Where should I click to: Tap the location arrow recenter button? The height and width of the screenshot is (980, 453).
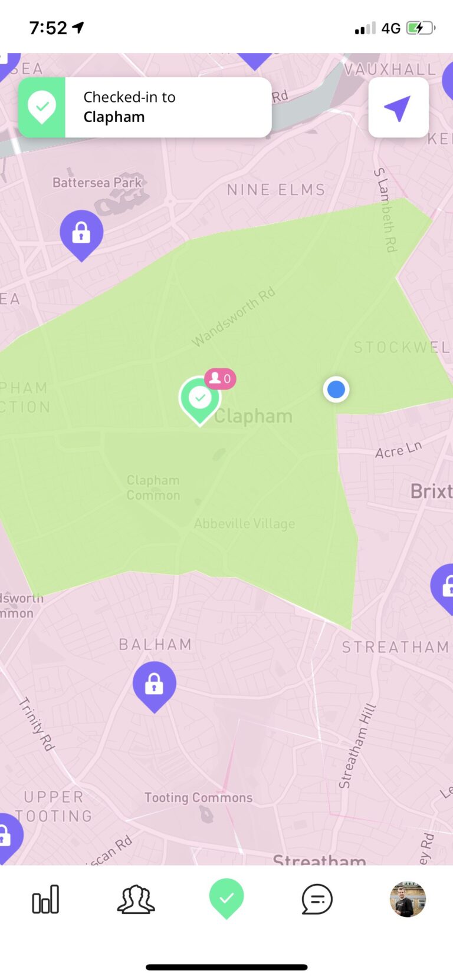398,107
